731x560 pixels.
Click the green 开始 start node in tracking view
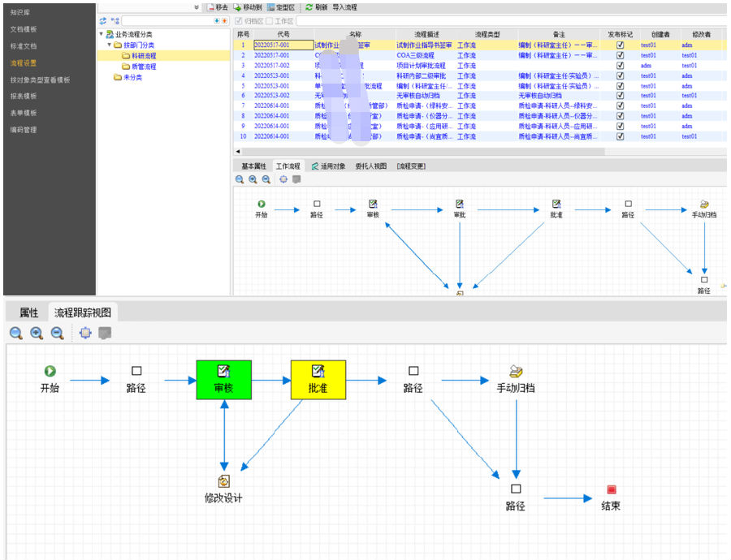coord(50,371)
